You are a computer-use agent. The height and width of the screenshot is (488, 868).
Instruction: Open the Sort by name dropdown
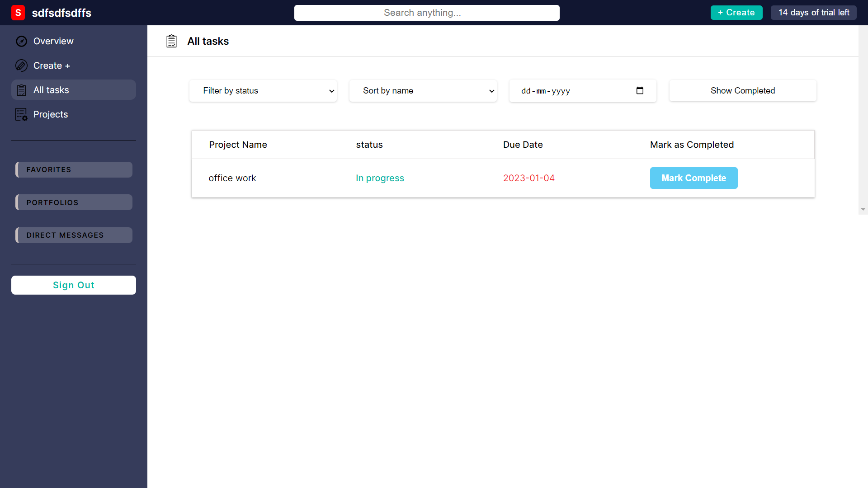click(423, 90)
